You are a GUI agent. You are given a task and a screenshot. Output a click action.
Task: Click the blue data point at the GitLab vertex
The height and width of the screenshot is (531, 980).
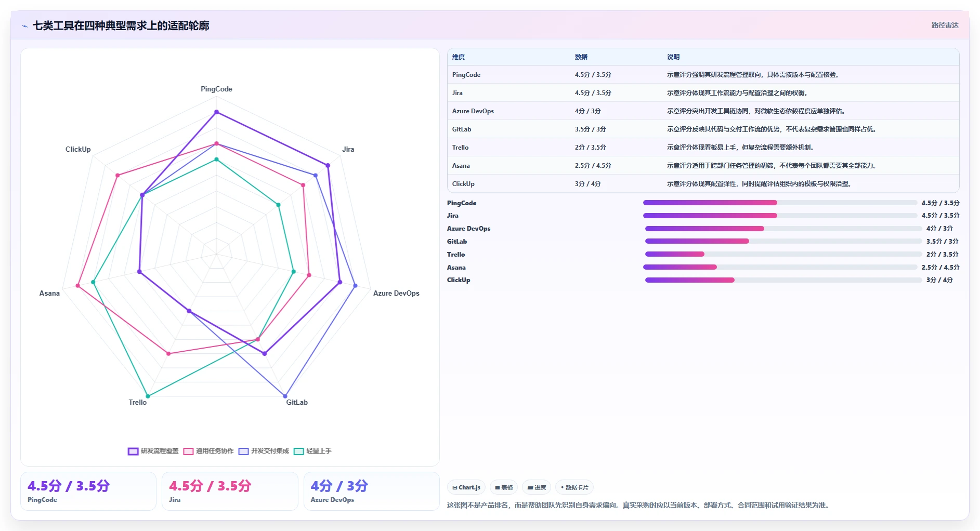coord(285,396)
